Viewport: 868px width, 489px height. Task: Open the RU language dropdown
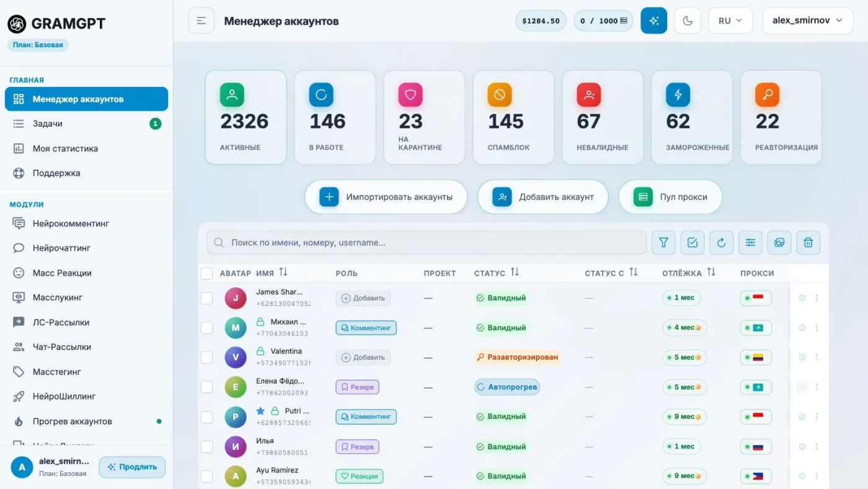point(730,20)
